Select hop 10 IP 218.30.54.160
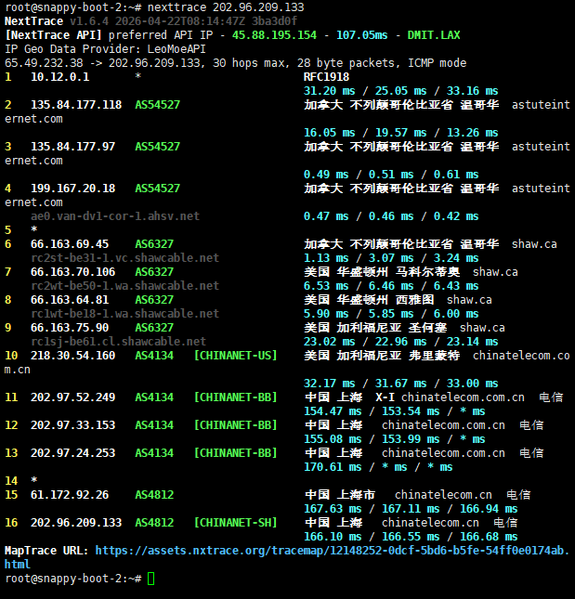The width and height of the screenshot is (575, 599). [73, 355]
